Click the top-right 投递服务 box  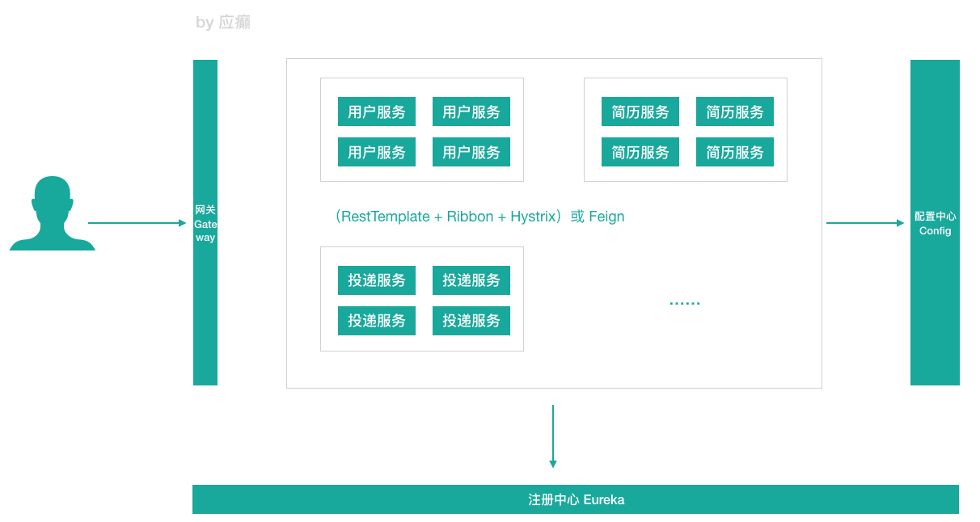tap(471, 280)
